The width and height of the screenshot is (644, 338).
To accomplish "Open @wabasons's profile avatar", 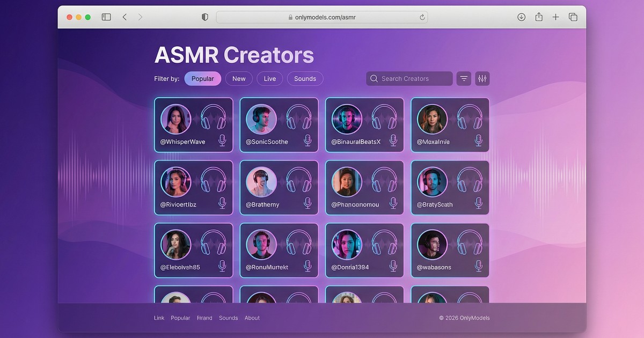I will (433, 244).
